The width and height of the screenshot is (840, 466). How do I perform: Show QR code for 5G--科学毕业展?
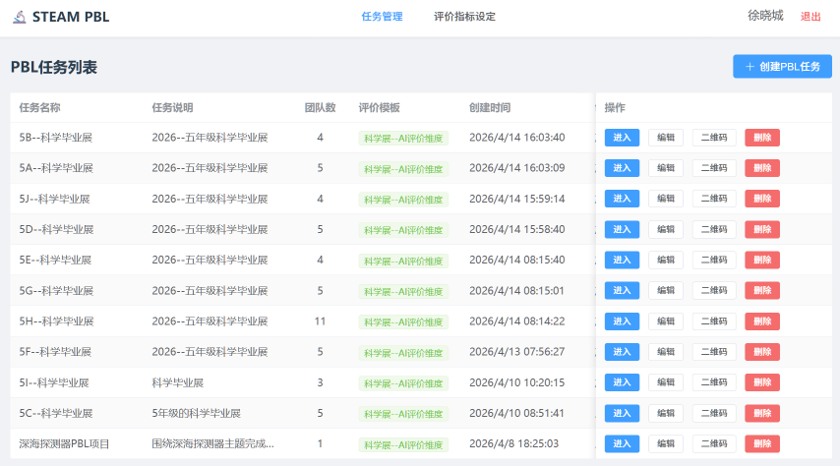tap(714, 290)
